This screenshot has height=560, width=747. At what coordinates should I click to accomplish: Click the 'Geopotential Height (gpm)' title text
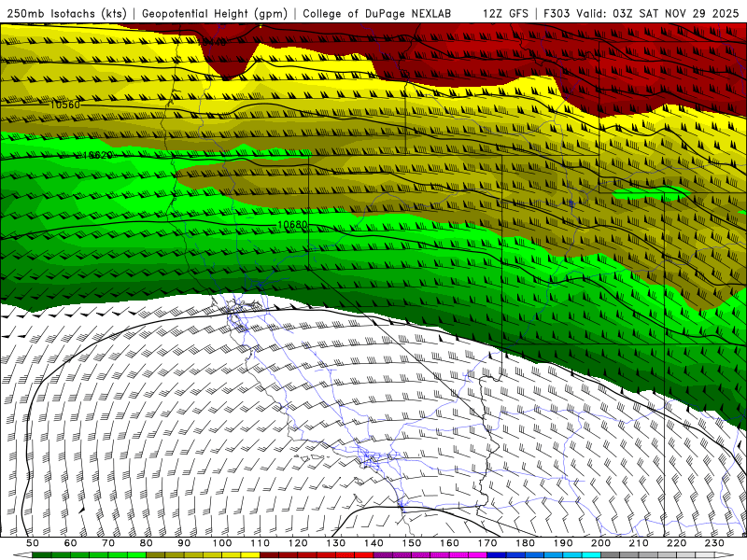215,13
